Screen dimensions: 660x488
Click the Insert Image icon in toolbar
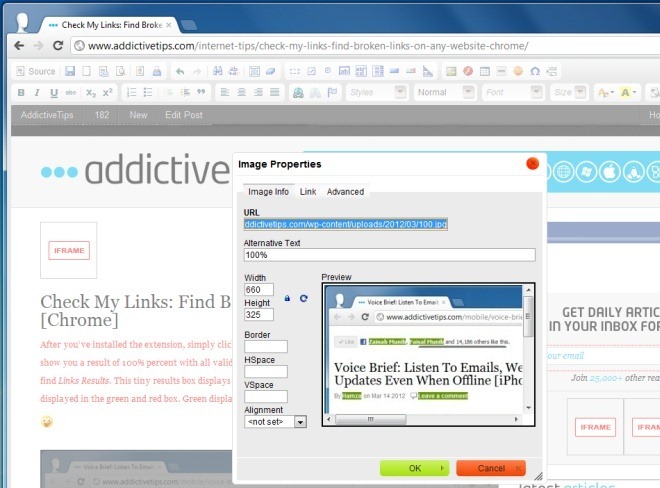click(x=451, y=71)
